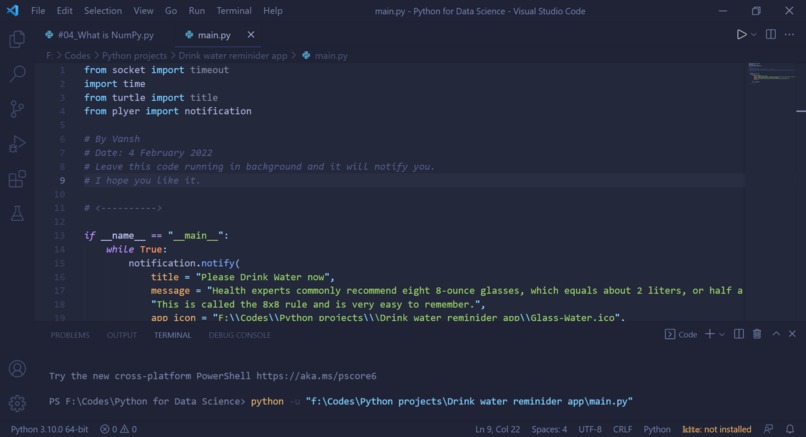Open the Terminal menu

pyautogui.click(x=234, y=11)
